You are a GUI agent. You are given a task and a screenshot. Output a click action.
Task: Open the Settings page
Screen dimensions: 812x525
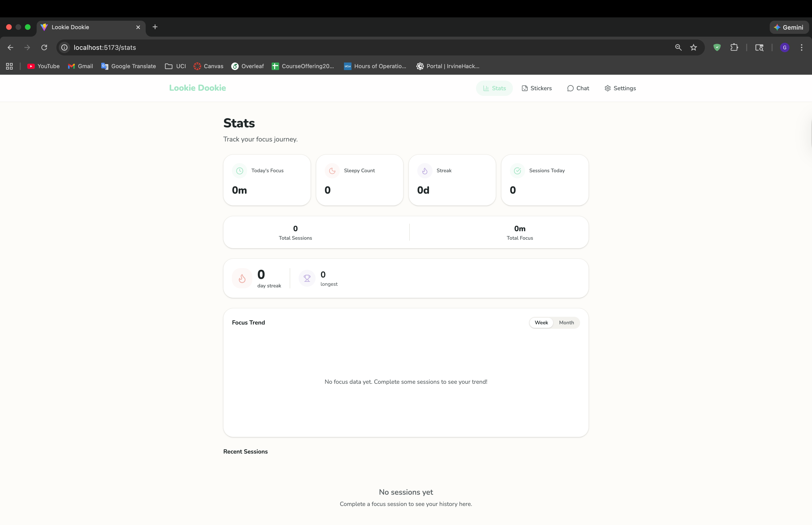(620, 88)
